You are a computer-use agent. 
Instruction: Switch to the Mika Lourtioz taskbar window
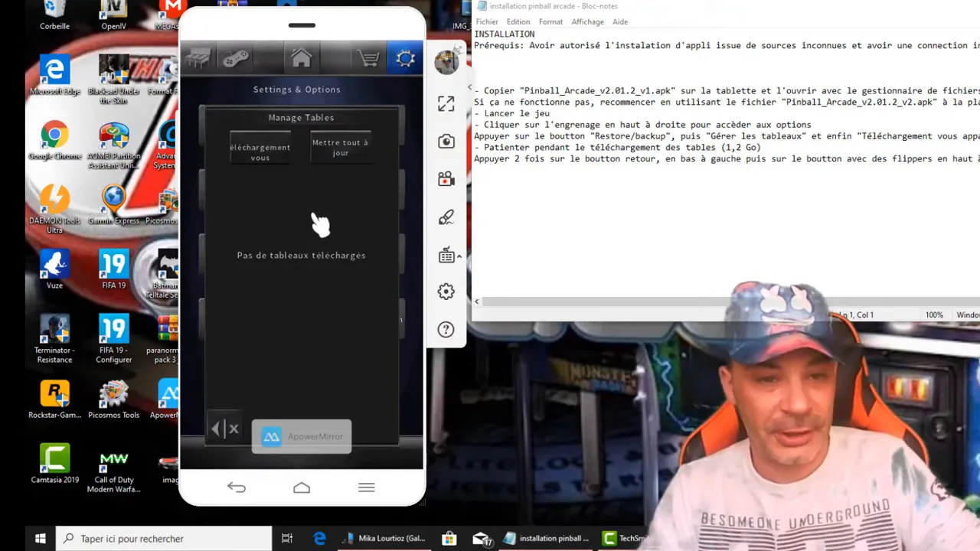point(384,539)
